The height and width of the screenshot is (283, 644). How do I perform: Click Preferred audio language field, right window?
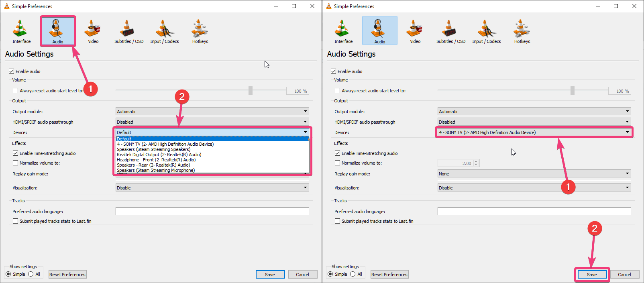tap(534, 211)
